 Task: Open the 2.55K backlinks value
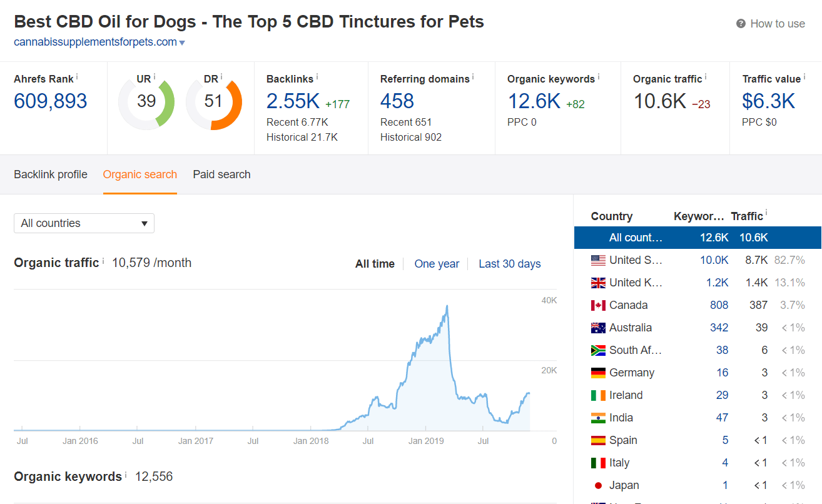(x=293, y=101)
